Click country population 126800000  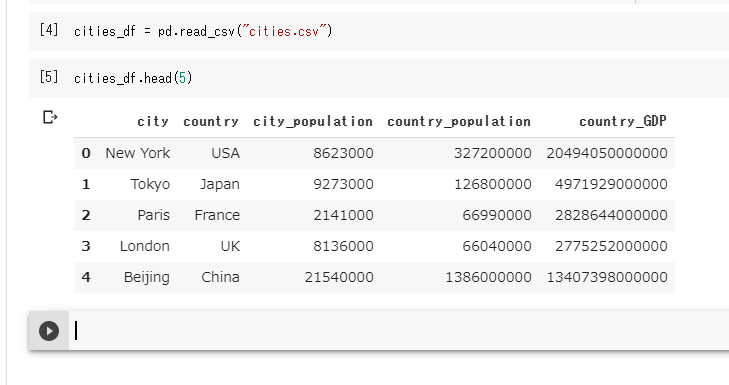(493, 184)
